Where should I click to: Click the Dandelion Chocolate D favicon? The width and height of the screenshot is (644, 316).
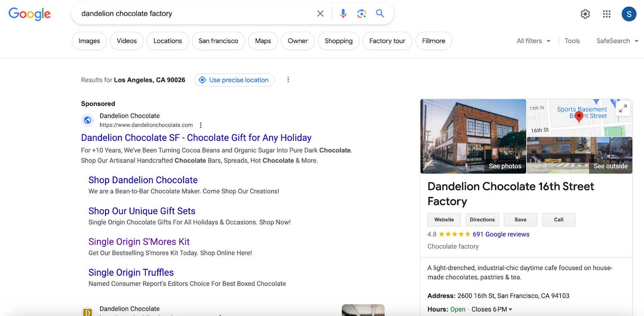pos(87,312)
